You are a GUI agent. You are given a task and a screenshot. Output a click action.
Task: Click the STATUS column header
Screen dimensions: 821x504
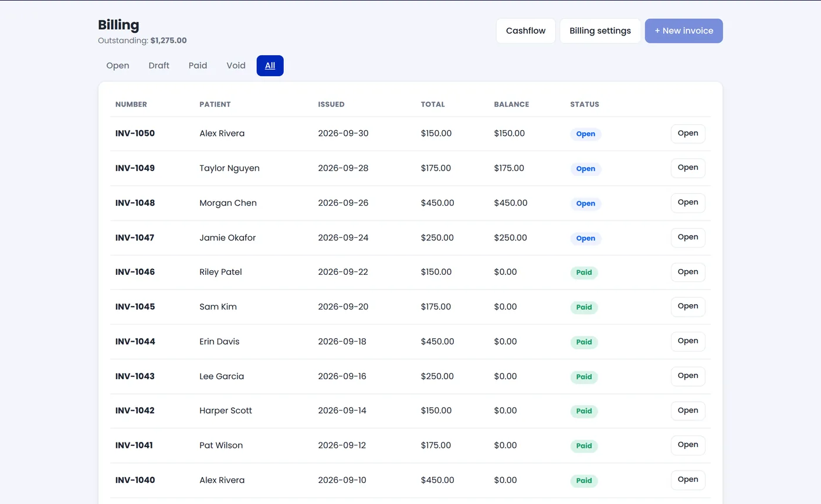pos(585,104)
